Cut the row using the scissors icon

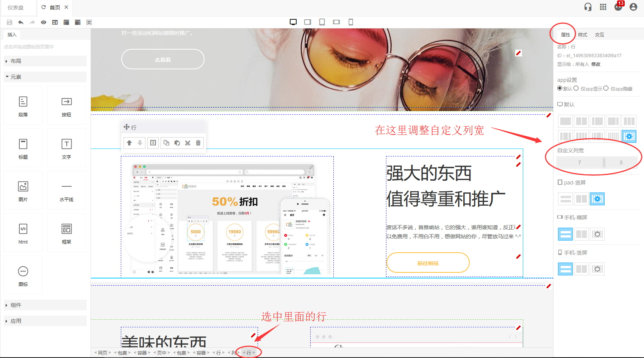pyautogui.click(x=188, y=143)
